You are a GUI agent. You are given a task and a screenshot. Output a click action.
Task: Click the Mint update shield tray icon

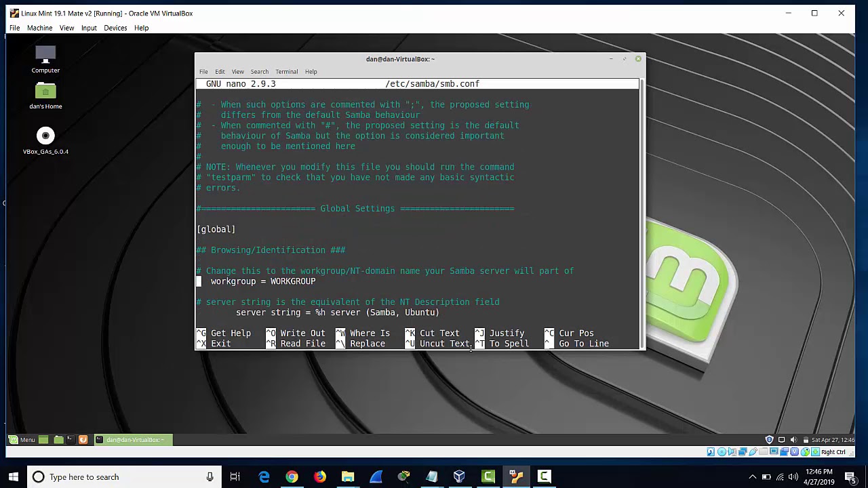[769, 440]
